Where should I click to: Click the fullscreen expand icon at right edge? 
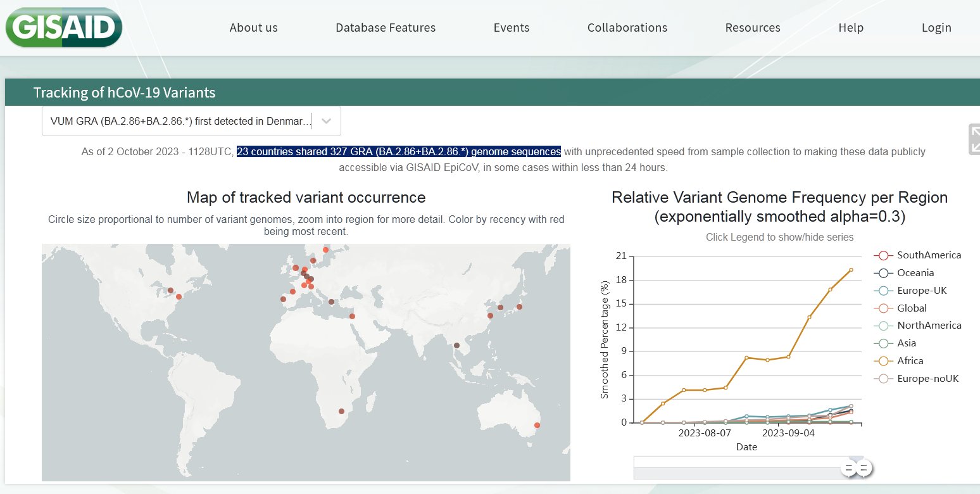[974, 139]
